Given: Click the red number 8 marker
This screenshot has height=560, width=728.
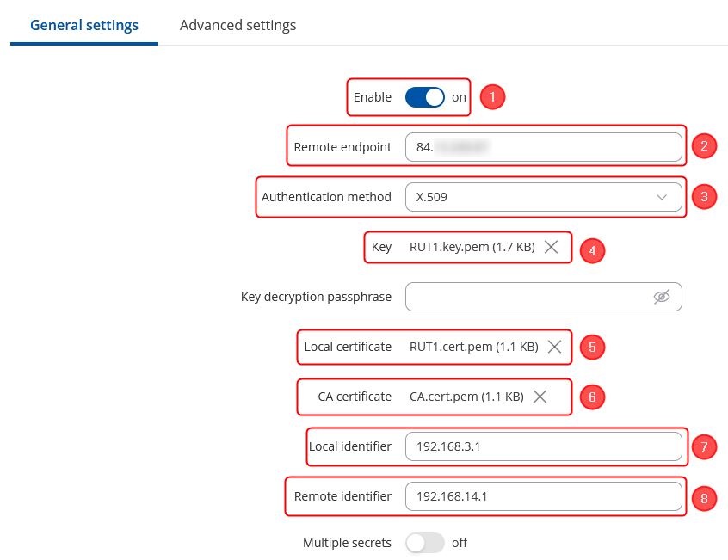Looking at the screenshot, I should (x=704, y=496).
